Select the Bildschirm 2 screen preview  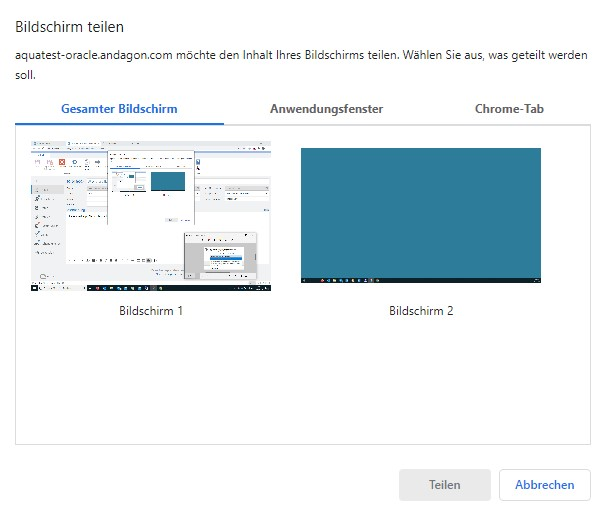pyautogui.click(x=420, y=216)
